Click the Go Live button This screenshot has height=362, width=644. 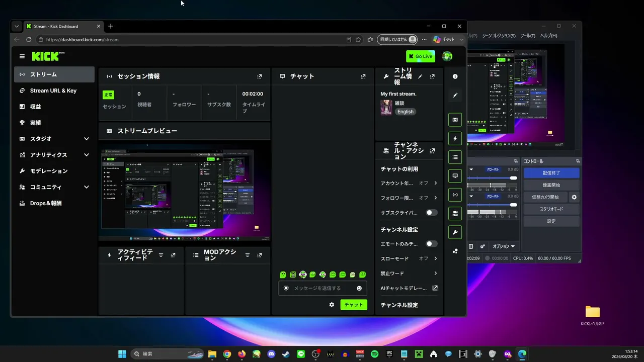[x=421, y=56]
